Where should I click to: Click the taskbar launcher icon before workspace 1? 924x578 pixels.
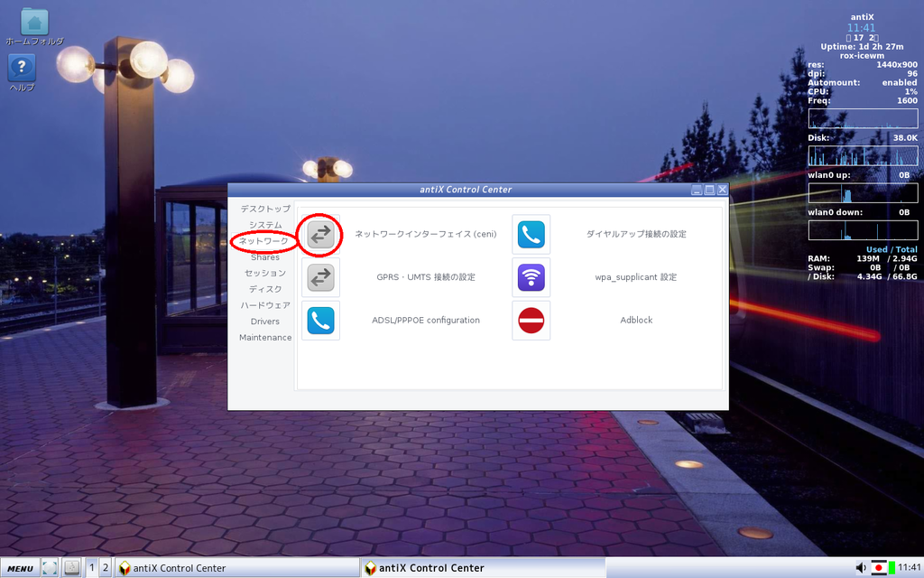(x=72, y=568)
